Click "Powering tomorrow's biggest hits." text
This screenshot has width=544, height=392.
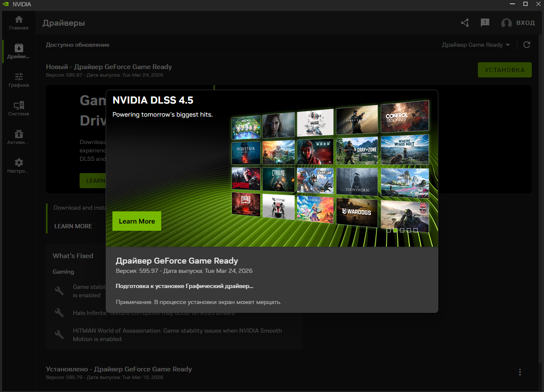tap(163, 115)
